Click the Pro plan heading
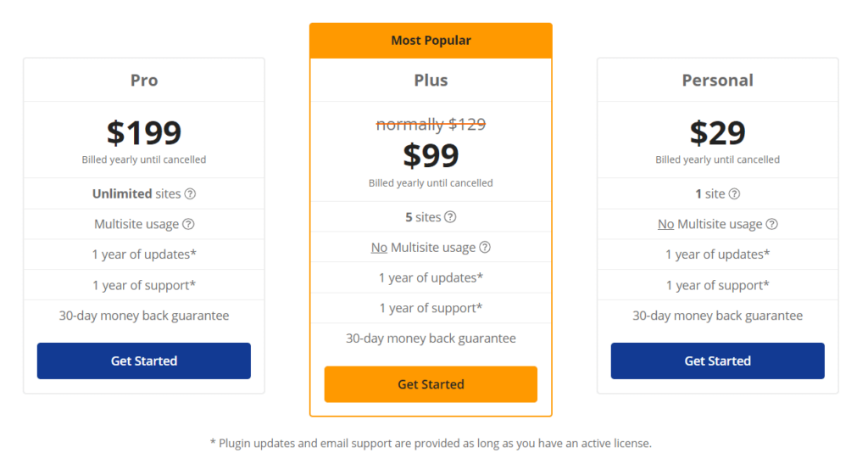Screen dimensions: 868x470 click(x=144, y=81)
